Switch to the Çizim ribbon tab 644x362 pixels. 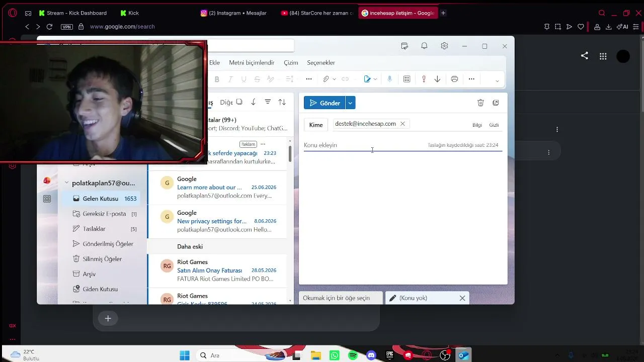(291, 63)
